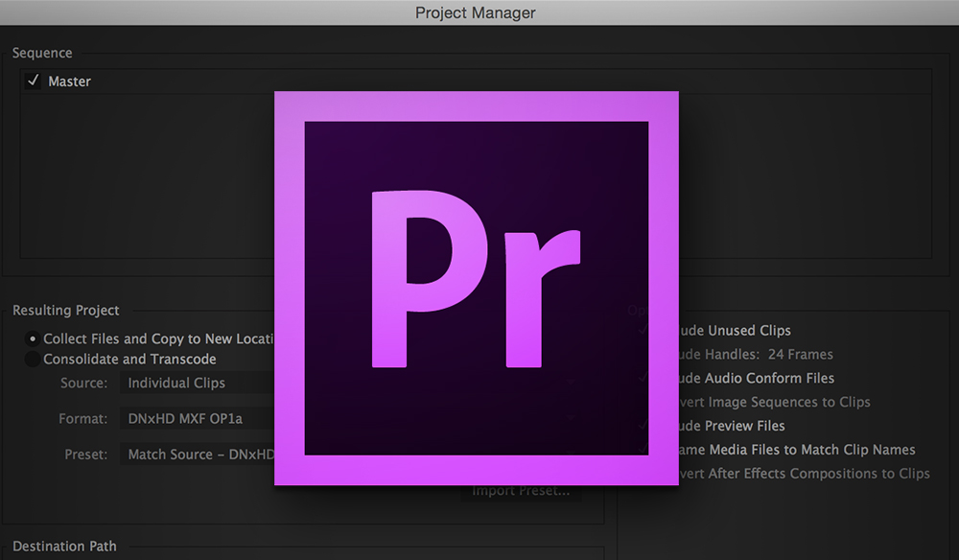Click the Import Preset button
959x560 pixels.
(521, 490)
